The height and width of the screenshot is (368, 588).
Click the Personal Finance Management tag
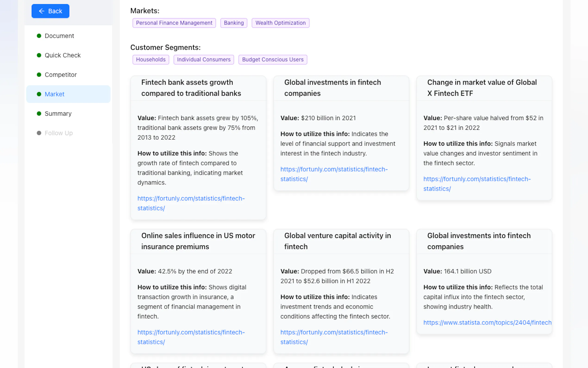click(x=174, y=23)
